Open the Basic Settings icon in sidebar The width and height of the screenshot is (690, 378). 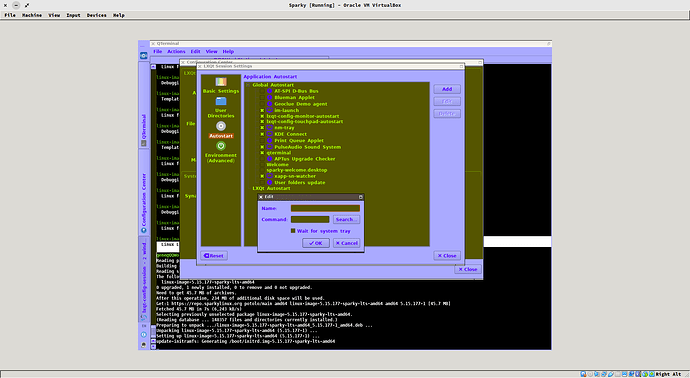coord(221,82)
